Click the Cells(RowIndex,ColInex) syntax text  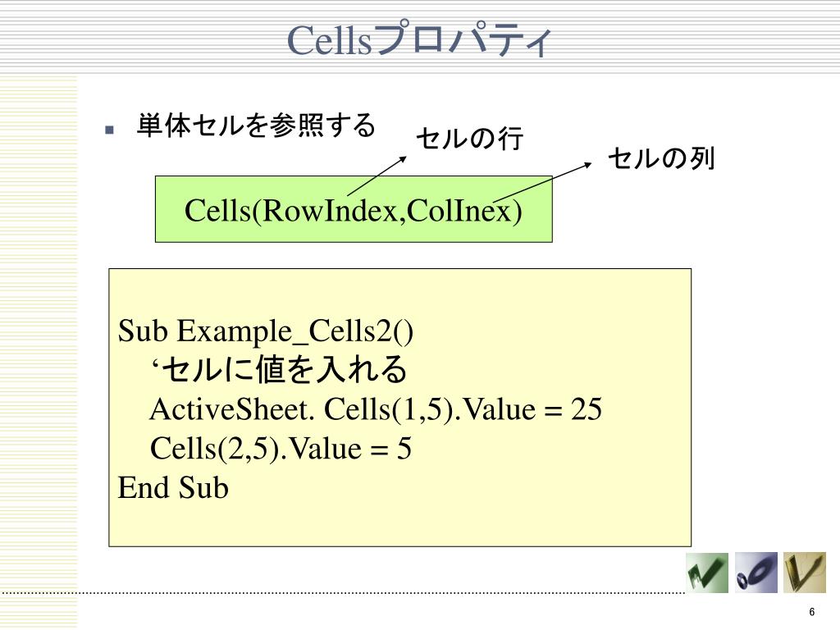pyautogui.click(x=353, y=211)
